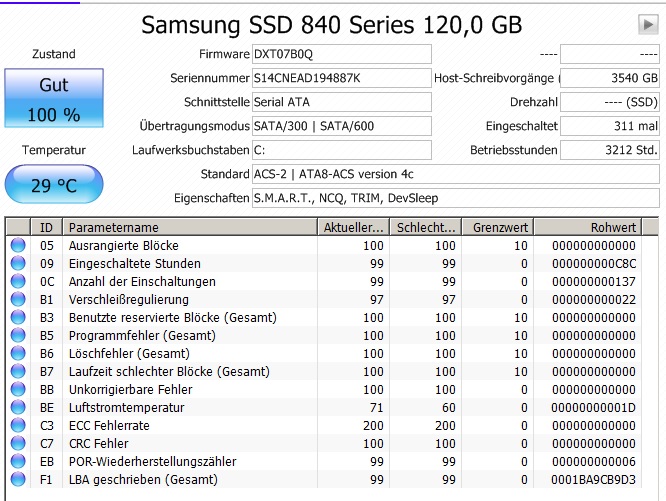The width and height of the screenshot is (666, 501).
Task: Click the Schnittstelle field Serial ATA
Action: pyautogui.click(x=342, y=102)
